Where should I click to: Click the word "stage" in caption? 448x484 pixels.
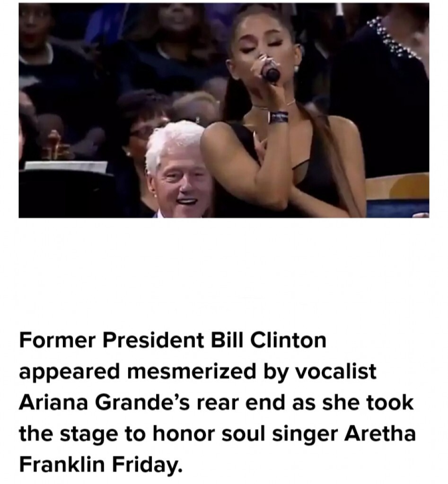[x=88, y=434]
